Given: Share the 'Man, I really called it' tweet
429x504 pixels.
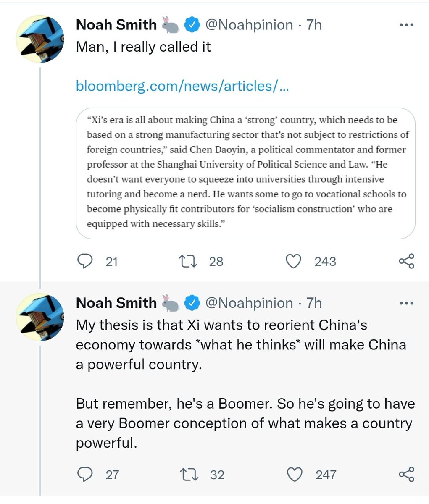Looking at the screenshot, I should pos(406,261).
